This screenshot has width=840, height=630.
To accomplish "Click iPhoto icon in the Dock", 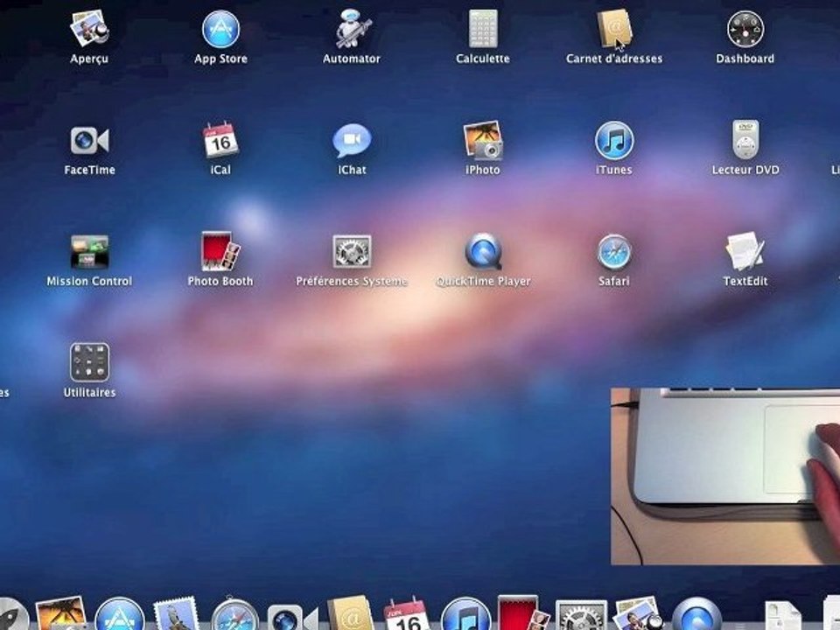I will (x=61, y=613).
